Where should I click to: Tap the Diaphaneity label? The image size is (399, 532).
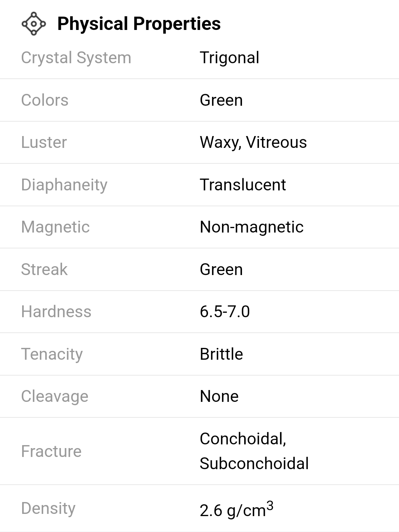pyautogui.click(x=64, y=185)
